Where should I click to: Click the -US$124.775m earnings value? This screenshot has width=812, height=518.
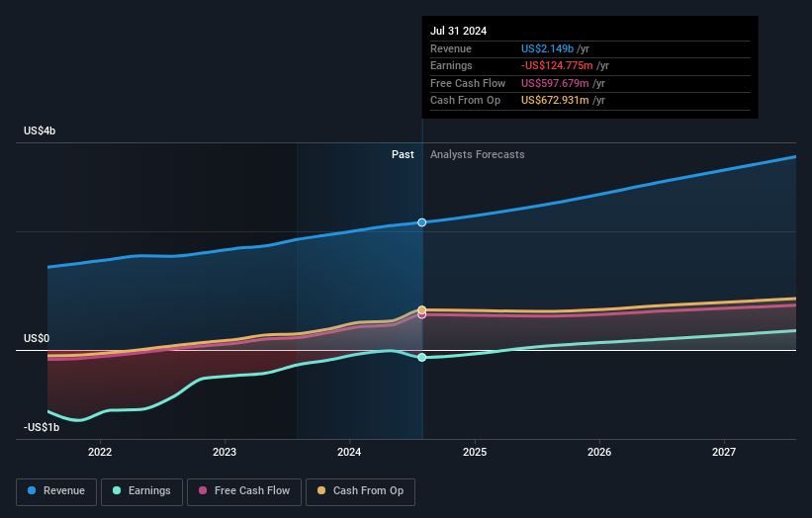click(x=557, y=65)
